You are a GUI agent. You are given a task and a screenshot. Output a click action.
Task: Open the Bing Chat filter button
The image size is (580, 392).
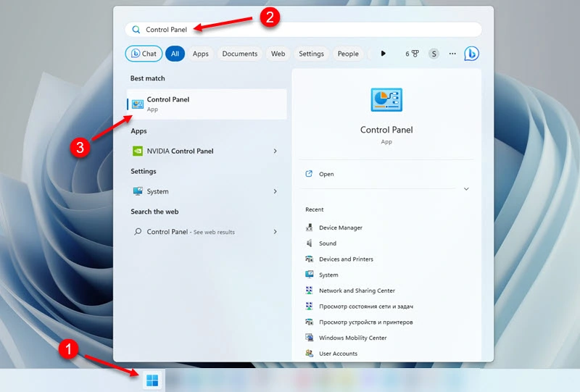point(144,54)
